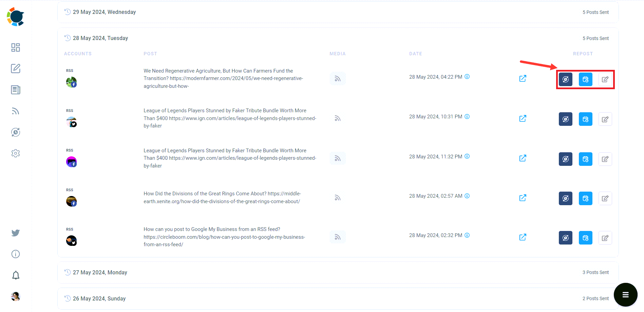This screenshot has width=644, height=312.
Task: Open Settings via the gear icon
Action: click(x=15, y=153)
